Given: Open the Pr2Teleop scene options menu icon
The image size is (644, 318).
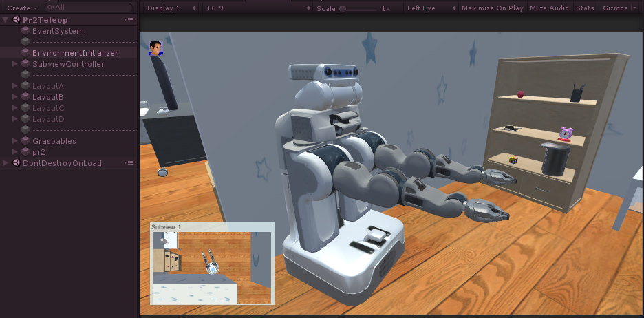Looking at the screenshot, I should [129, 20].
